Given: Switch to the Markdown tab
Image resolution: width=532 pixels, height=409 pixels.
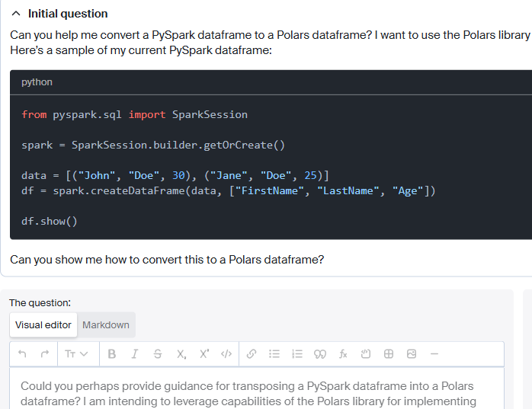Looking at the screenshot, I should click(106, 325).
